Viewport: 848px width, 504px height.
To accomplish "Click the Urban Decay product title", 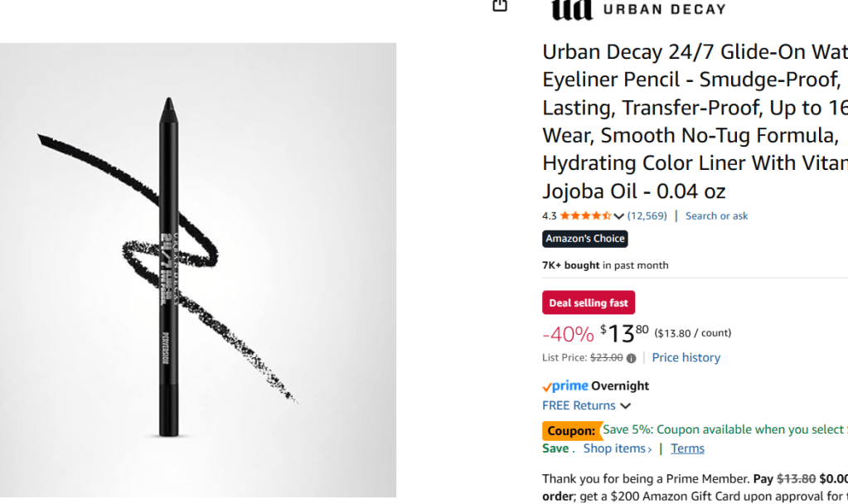I will pyautogui.click(x=695, y=121).
